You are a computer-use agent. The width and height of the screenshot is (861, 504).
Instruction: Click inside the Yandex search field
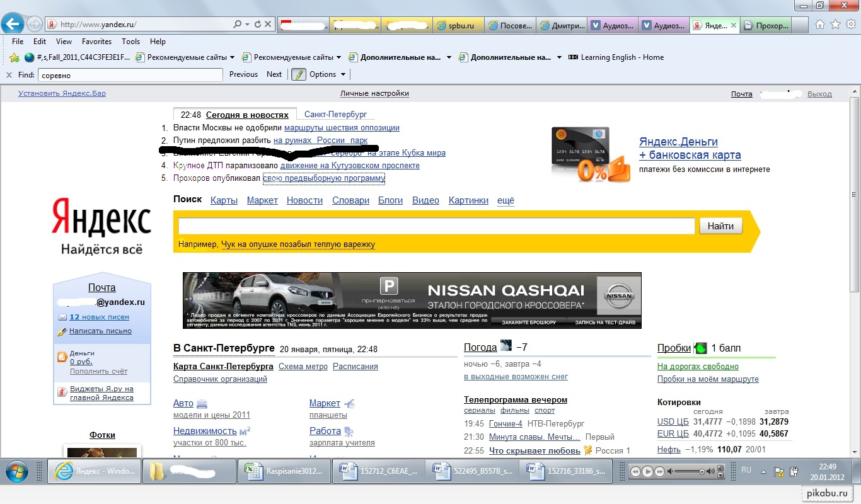pos(436,226)
